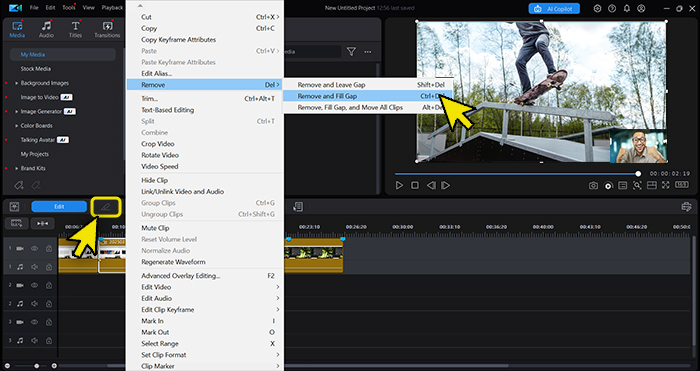Open the user account icon
The width and height of the screenshot is (700, 371).
(x=642, y=8)
